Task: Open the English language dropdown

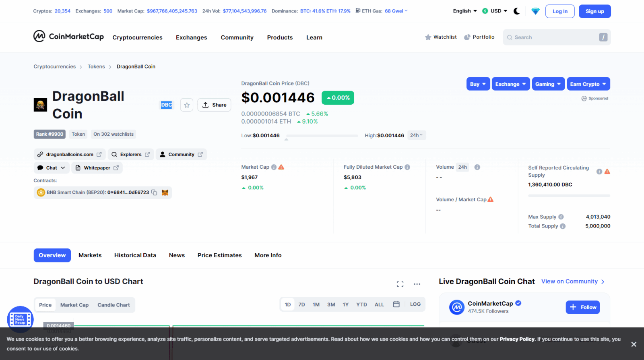Action: pyautogui.click(x=465, y=11)
